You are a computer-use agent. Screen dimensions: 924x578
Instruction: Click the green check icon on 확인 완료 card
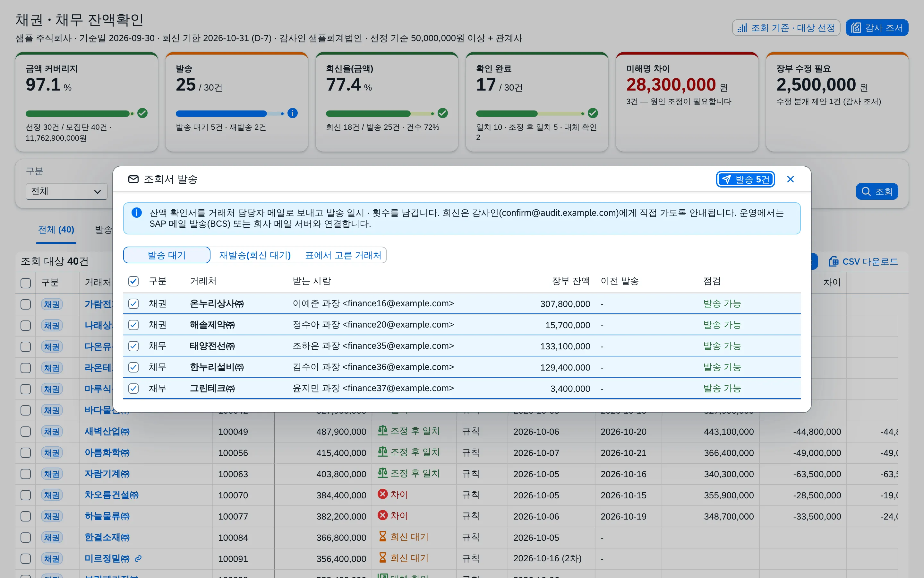593,113
